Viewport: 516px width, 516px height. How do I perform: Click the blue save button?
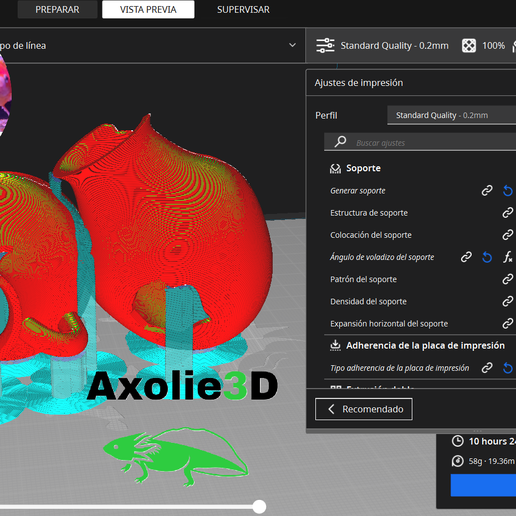point(483,485)
